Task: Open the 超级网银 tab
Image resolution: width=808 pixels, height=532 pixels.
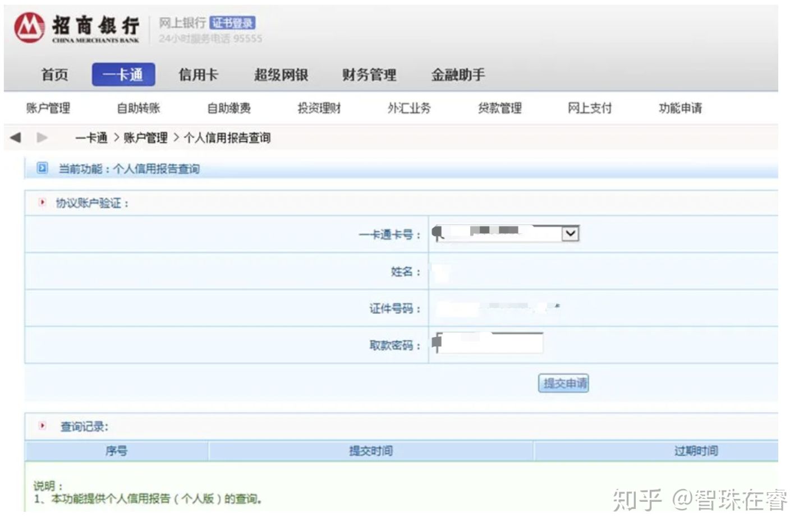Action: [282, 75]
